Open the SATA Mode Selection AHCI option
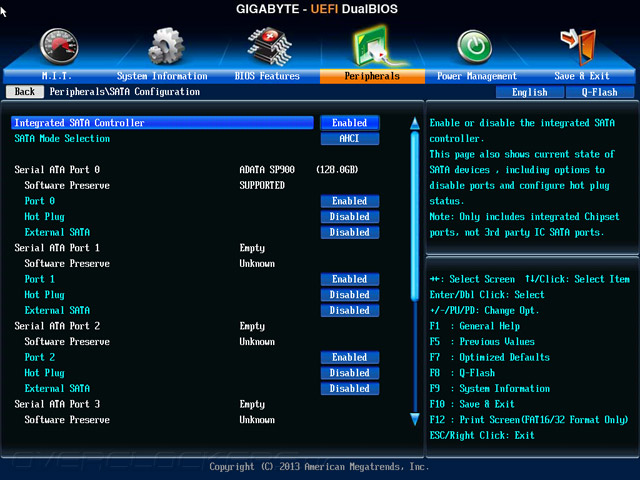The height and width of the screenshot is (480, 640). tap(349, 138)
